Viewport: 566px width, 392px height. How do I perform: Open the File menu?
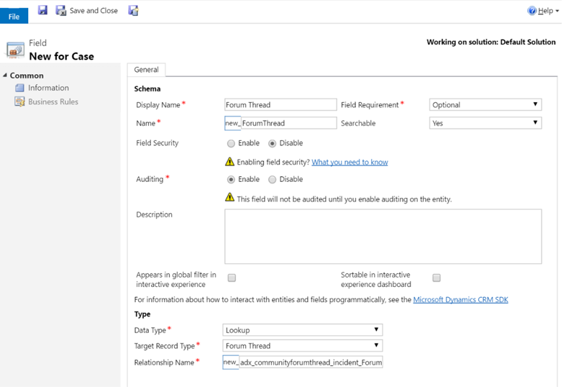(14, 17)
